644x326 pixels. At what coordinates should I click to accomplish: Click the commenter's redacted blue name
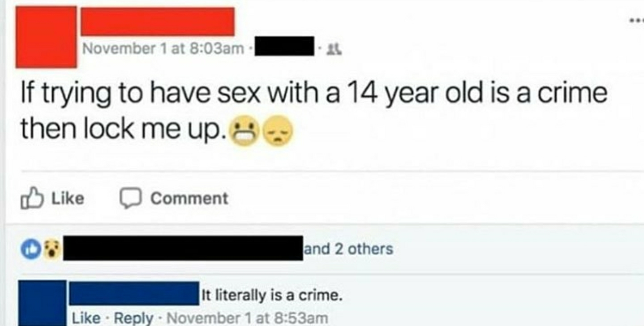click(x=134, y=293)
